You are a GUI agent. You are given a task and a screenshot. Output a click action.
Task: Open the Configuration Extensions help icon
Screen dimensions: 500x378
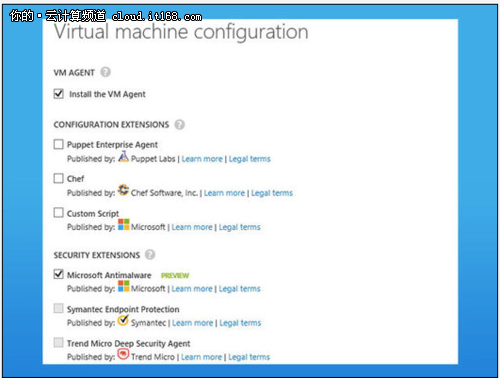(x=180, y=124)
